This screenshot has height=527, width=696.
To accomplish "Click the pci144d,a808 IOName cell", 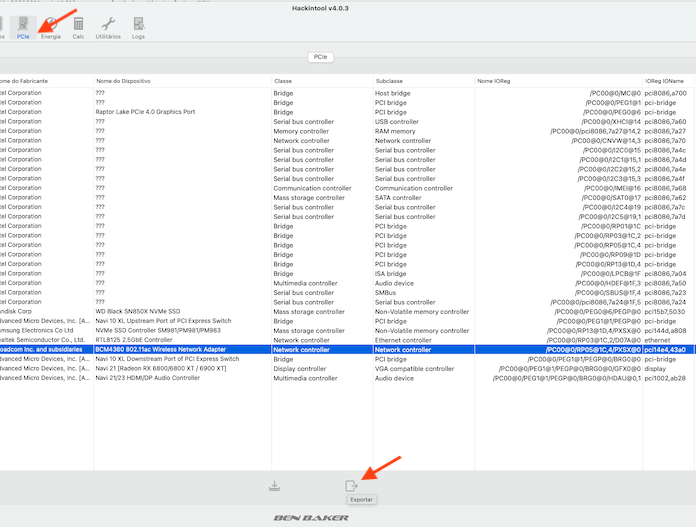I will 665,331.
